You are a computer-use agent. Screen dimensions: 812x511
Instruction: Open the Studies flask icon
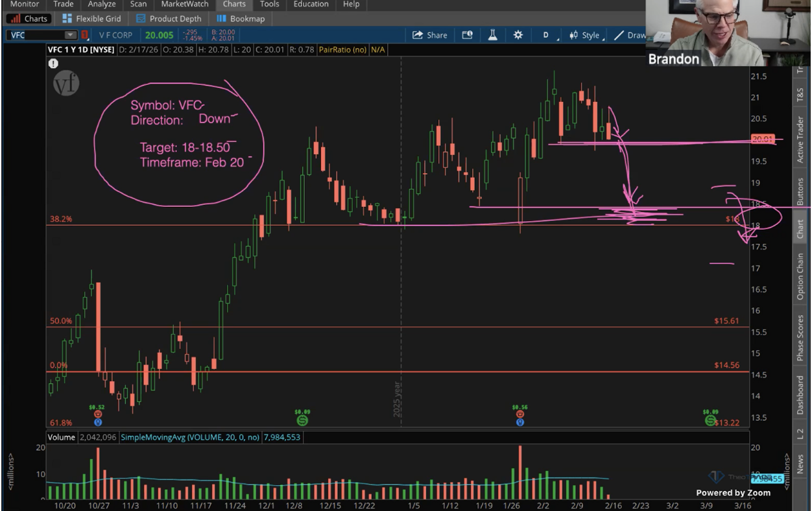[492, 35]
